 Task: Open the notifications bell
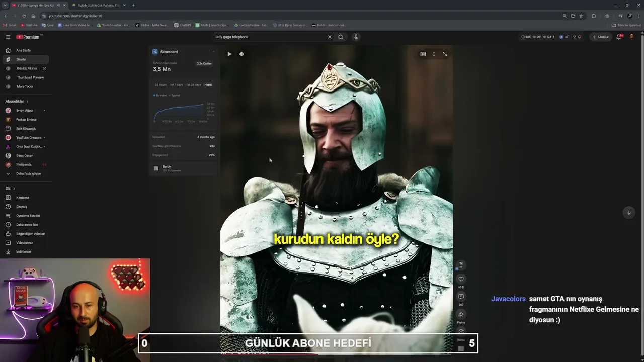click(x=619, y=37)
